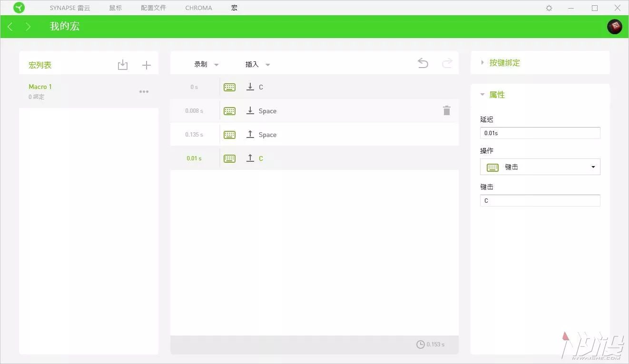
Task: Click key-down arrow in first C row
Action: click(x=250, y=87)
